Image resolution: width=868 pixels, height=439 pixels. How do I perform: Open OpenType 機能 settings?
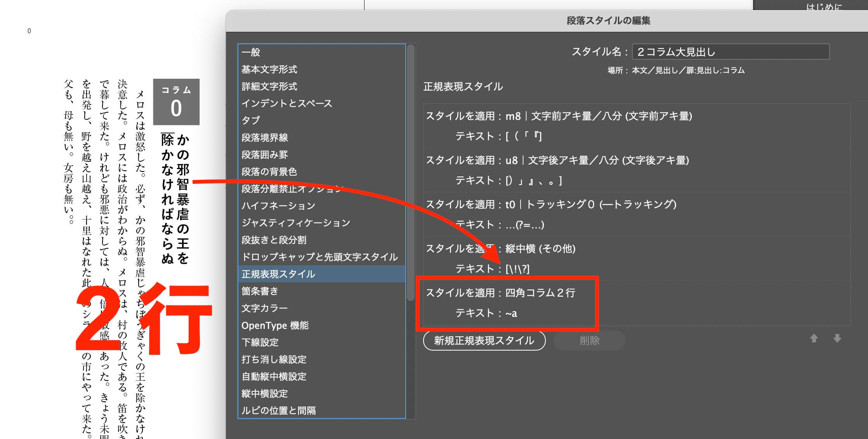(x=275, y=325)
